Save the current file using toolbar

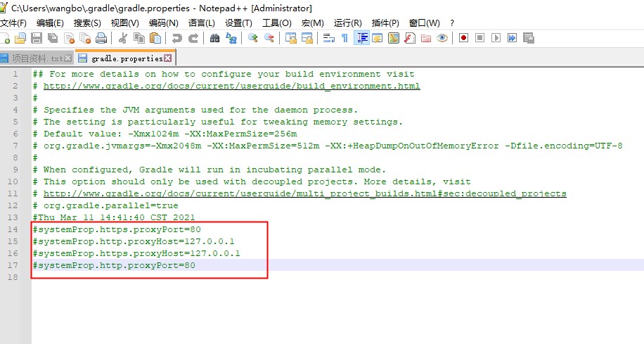pos(37,38)
